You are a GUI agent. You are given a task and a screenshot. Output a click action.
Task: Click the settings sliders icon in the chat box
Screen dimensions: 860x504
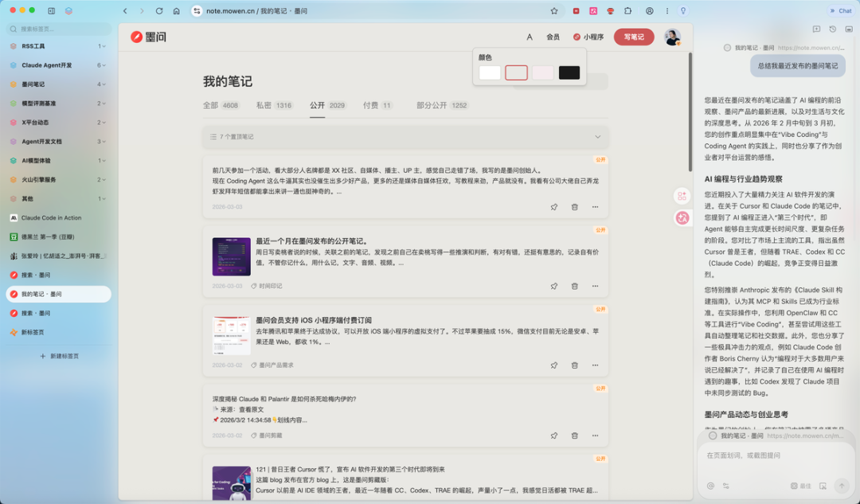(726, 486)
